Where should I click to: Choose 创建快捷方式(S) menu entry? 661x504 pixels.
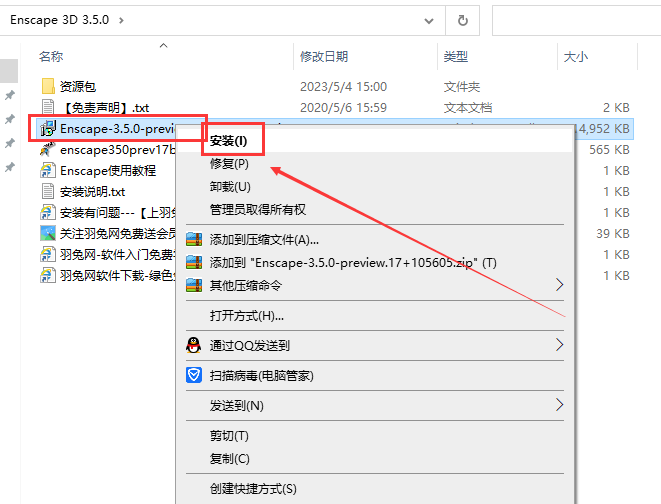pos(253,488)
